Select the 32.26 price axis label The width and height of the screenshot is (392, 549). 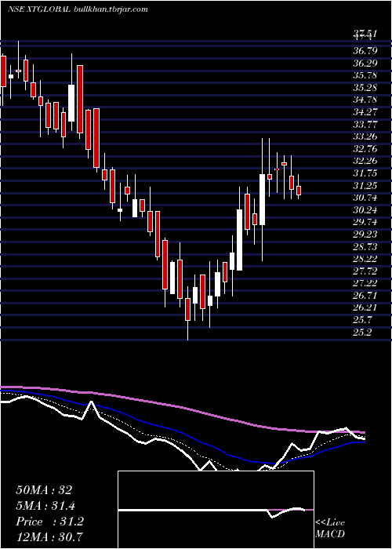pos(365,162)
